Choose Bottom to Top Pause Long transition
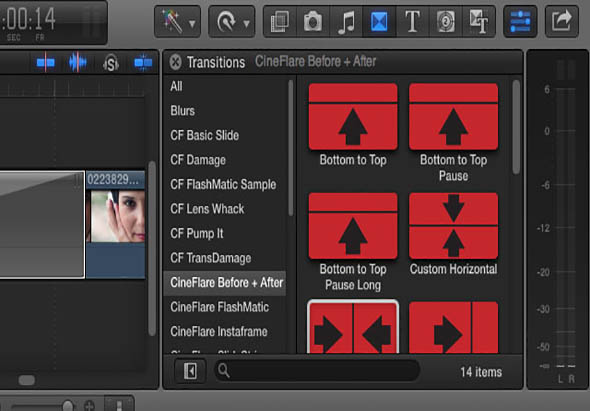 (x=353, y=226)
